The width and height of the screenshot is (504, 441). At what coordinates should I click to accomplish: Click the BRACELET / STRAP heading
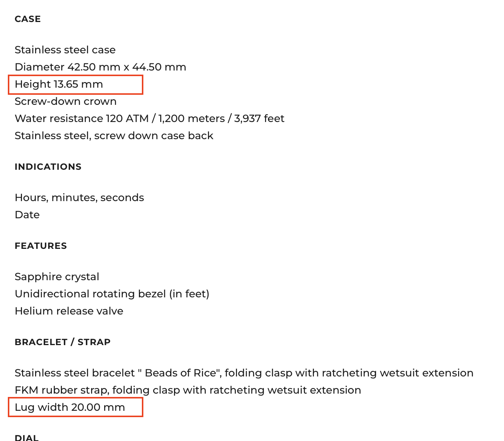tap(63, 342)
